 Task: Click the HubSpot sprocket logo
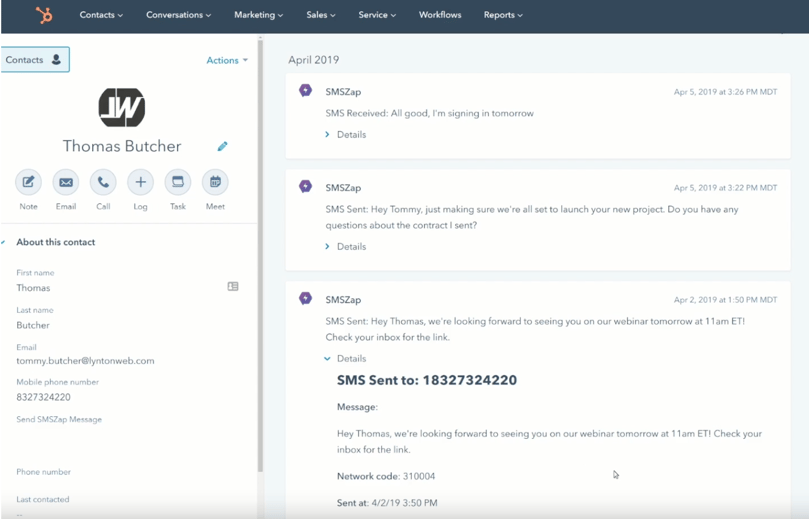[44, 15]
